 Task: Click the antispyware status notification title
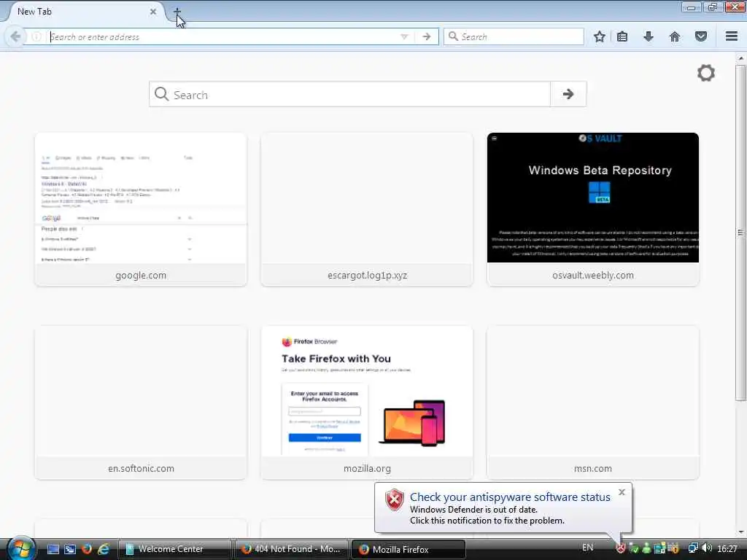click(510, 497)
